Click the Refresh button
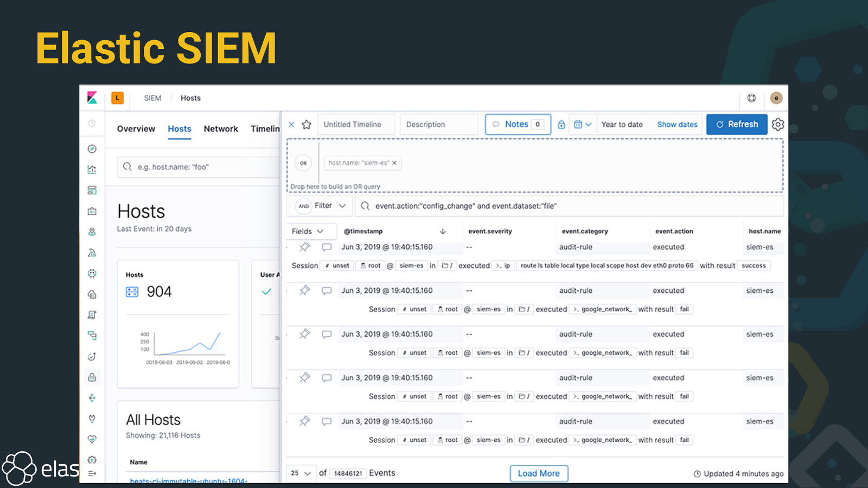The width and height of the screenshot is (868, 488). [737, 124]
